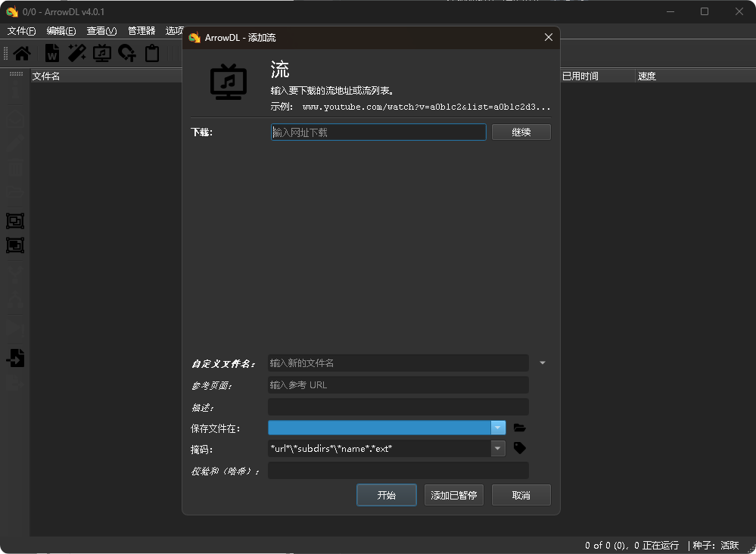The image size is (756, 554).
Task: Click the invert selection icon in sidebar
Action: pos(15,245)
